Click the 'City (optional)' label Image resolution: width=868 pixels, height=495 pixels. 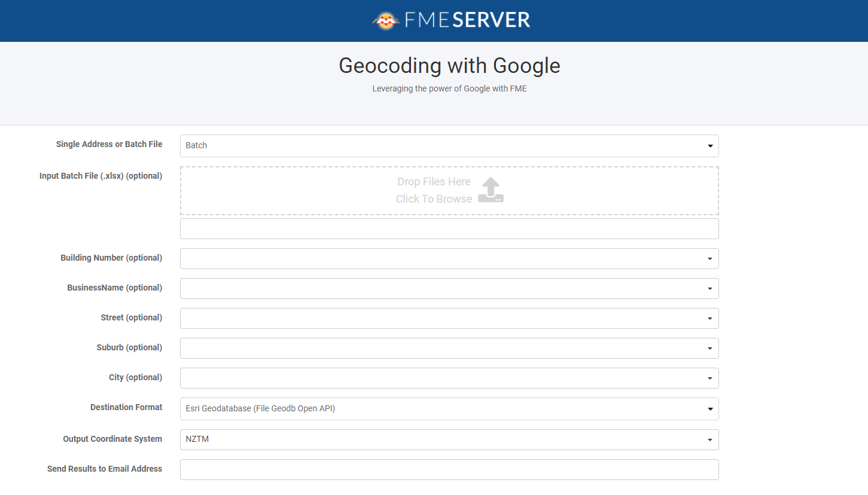tap(135, 377)
